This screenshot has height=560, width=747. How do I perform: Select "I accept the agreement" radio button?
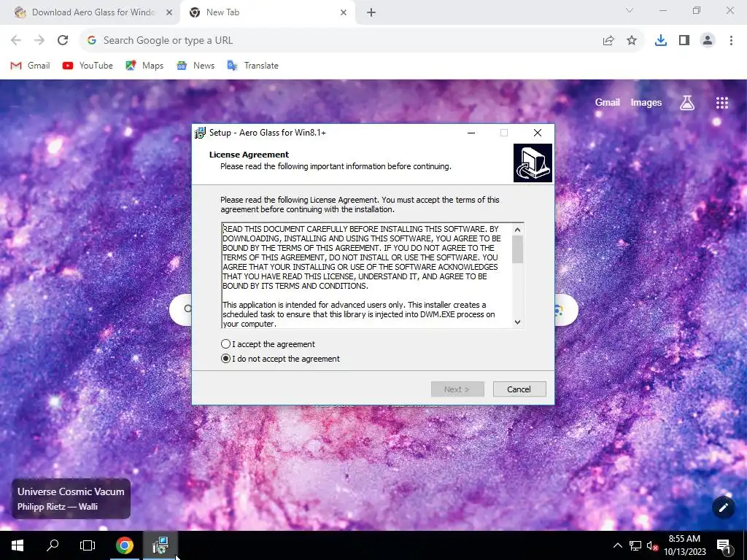(x=226, y=344)
